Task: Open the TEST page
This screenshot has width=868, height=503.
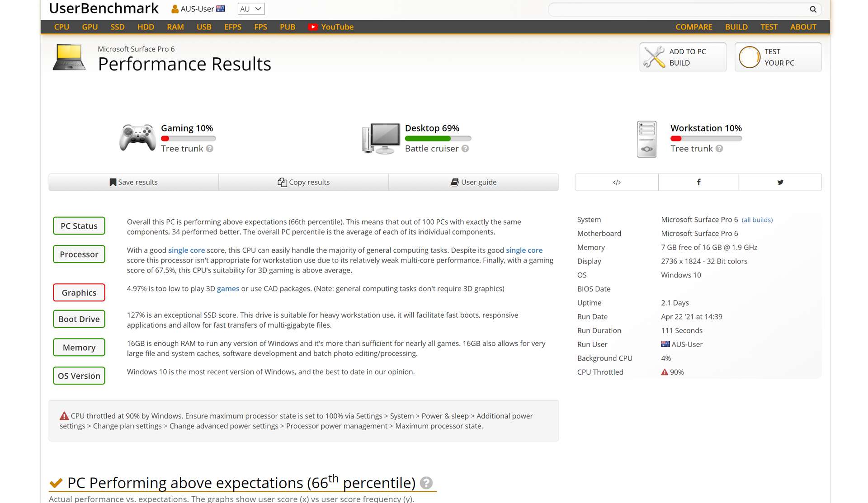Action: coord(769,27)
